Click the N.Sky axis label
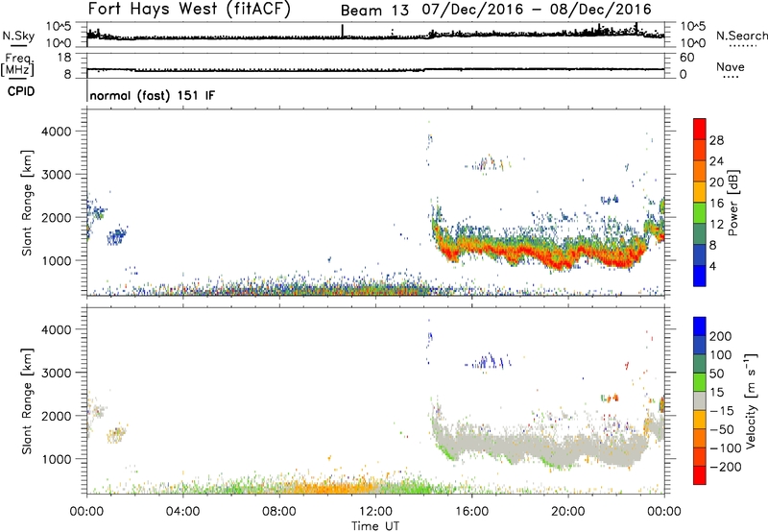Viewport: 768px width, 532px height. [x=18, y=36]
